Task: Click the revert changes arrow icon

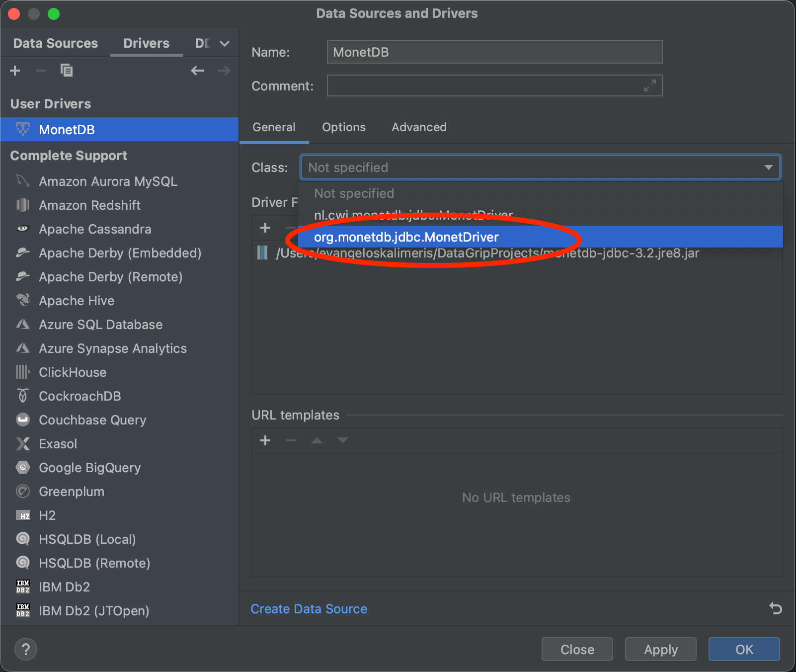Action: [775, 608]
